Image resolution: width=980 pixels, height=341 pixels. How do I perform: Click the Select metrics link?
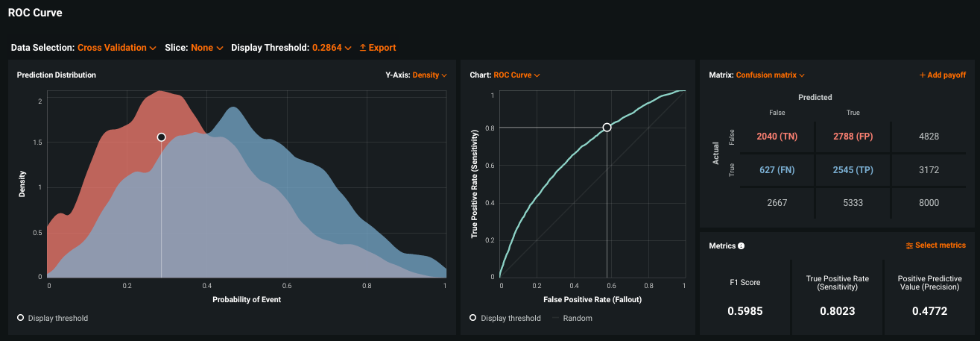click(x=940, y=245)
